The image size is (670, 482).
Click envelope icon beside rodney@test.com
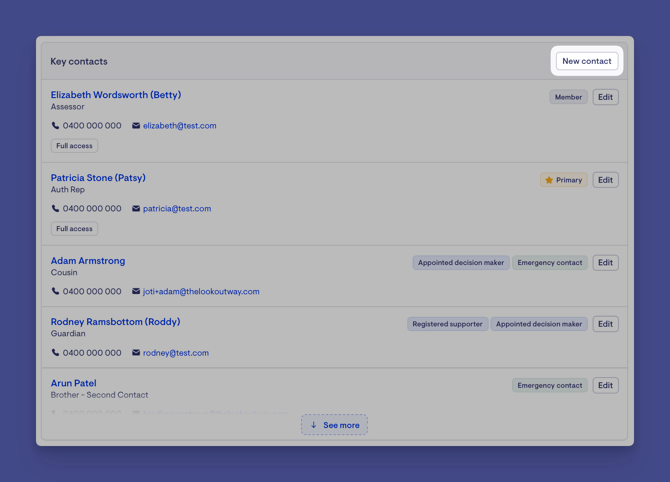click(x=136, y=353)
